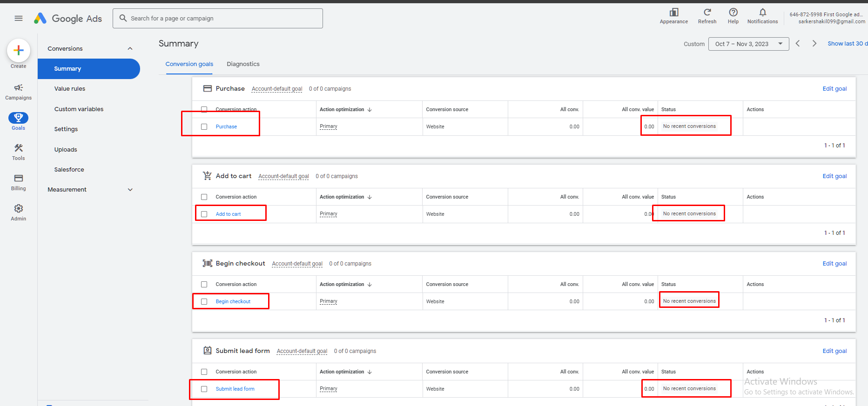Go to Billing in the sidebar
This screenshot has width=868, height=406.
[19, 182]
